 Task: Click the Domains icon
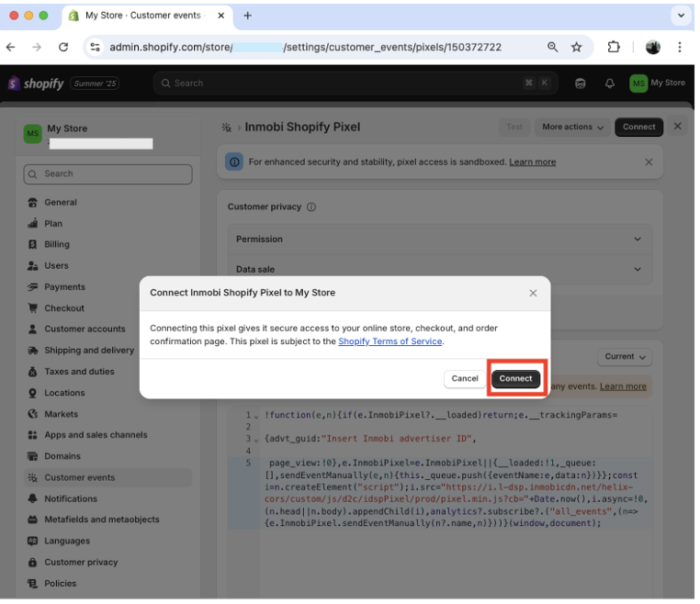(x=32, y=456)
